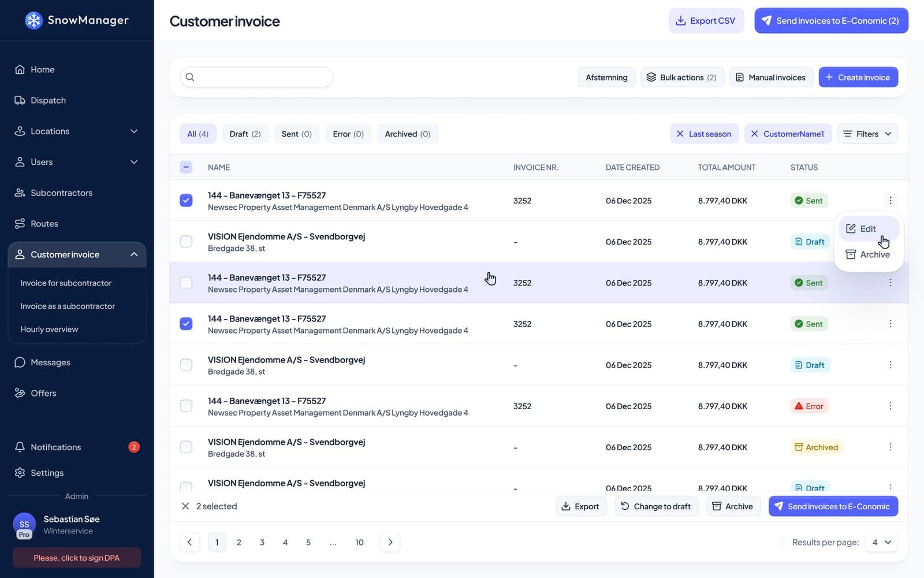Expand the Locations sidebar section
The image size is (924, 578).
click(134, 131)
